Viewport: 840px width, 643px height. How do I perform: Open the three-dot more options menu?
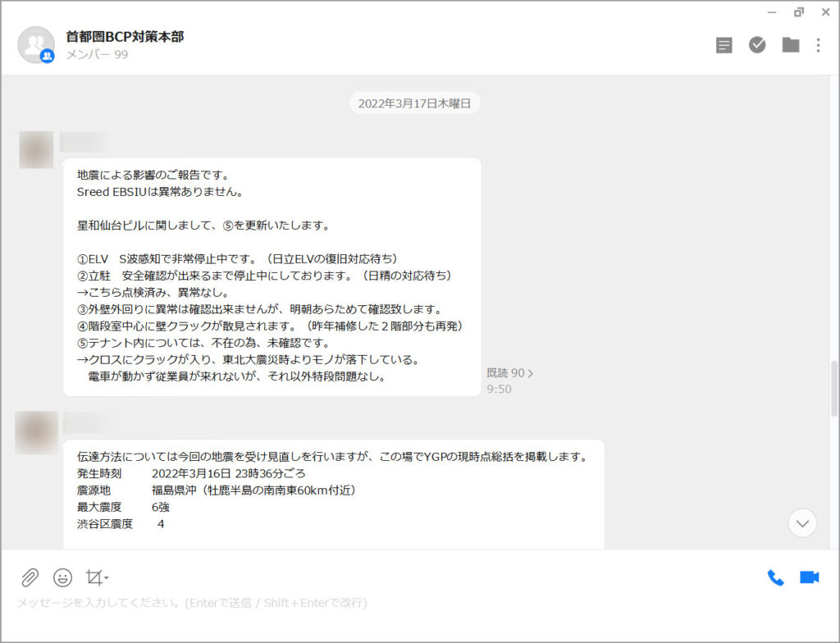(818, 45)
